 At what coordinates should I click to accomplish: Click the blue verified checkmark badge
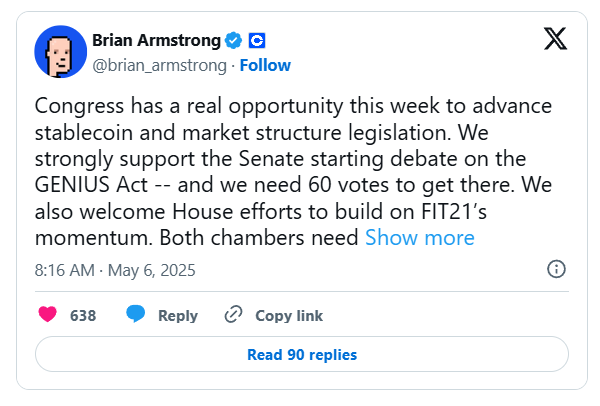point(234,41)
